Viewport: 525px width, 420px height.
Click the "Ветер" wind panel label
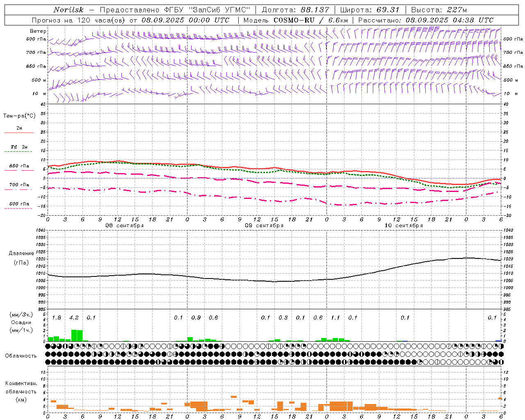click(x=38, y=31)
